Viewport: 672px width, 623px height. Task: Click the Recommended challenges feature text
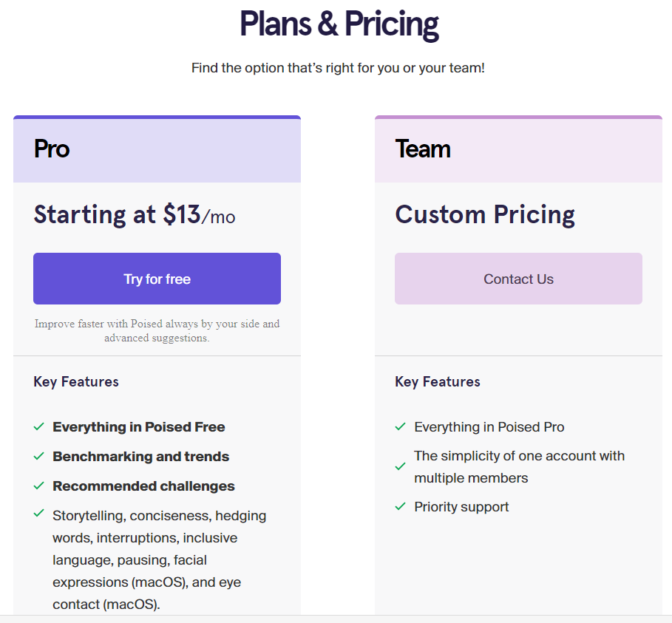coord(143,486)
